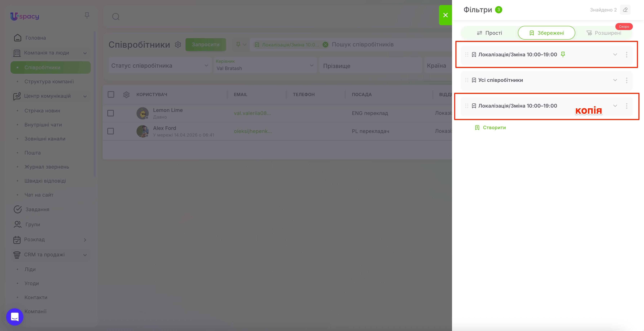Image resolution: width=644 pixels, height=331 pixels.
Task: Collapse Центр комунікацій menu section
Action: coord(85,96)
